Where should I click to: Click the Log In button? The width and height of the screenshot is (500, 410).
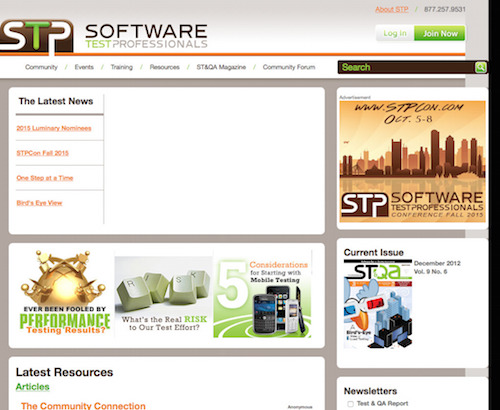[x=395, y=33]
